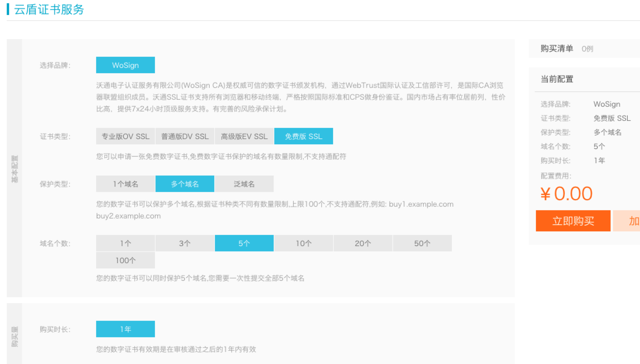This screenshot has height=364, width=640.
Task: Click the partially visible 加 cart button
Action: 626,221
